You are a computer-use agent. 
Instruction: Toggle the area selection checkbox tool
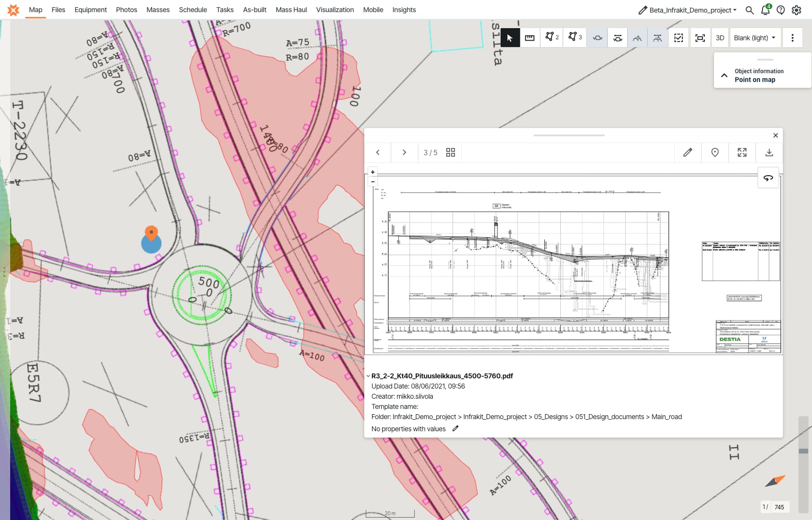tap(679, 38)
